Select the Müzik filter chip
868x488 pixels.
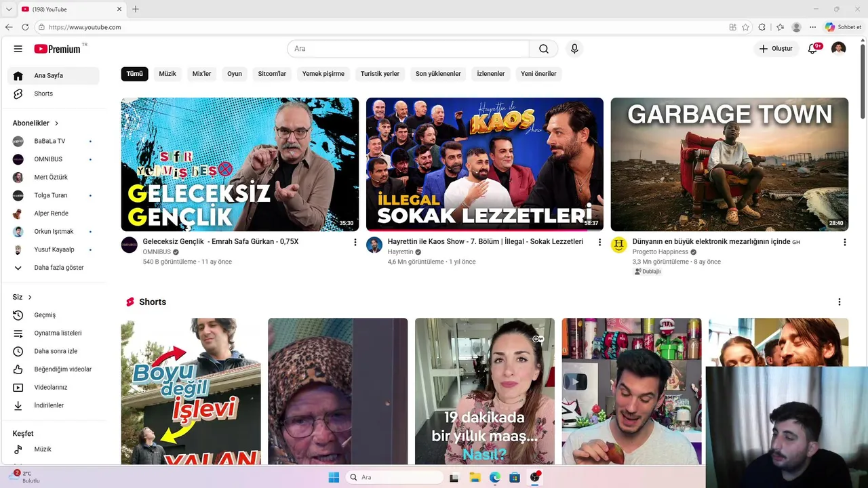click(167, 74)
